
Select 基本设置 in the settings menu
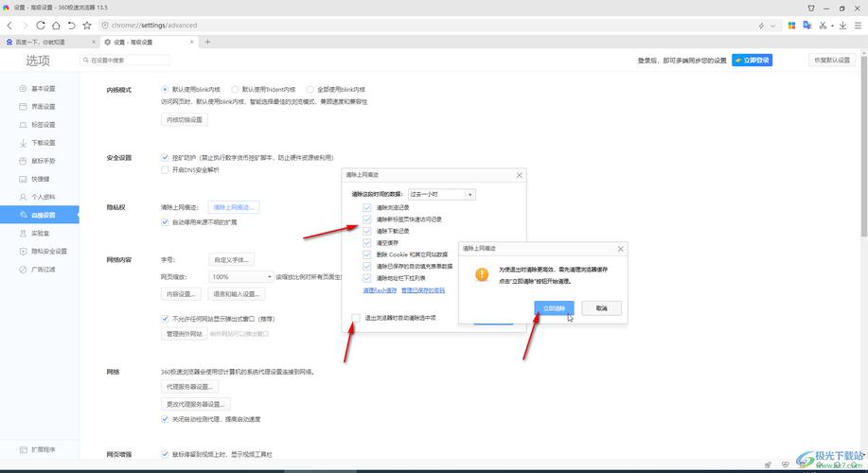coord(43,88)
